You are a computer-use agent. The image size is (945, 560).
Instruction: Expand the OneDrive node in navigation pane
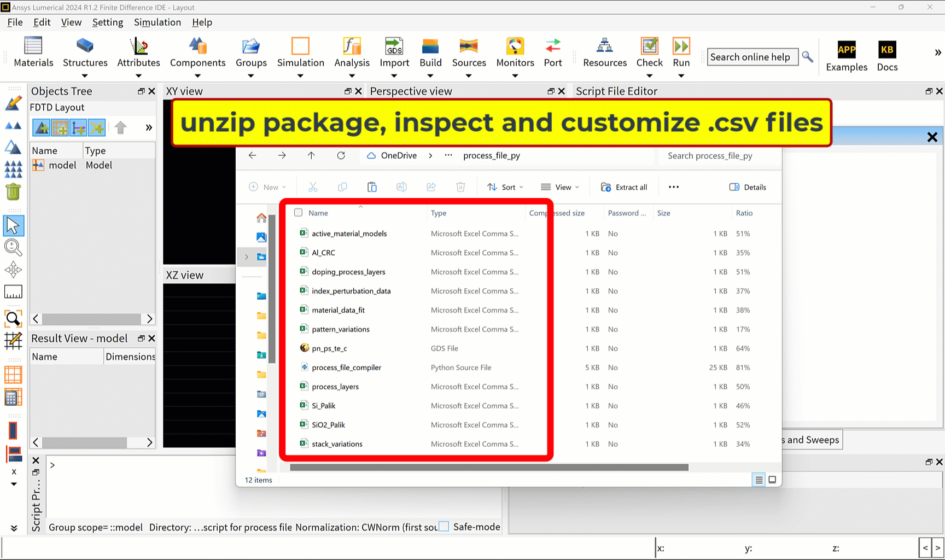pyautogui.click(x=247, y=256)
